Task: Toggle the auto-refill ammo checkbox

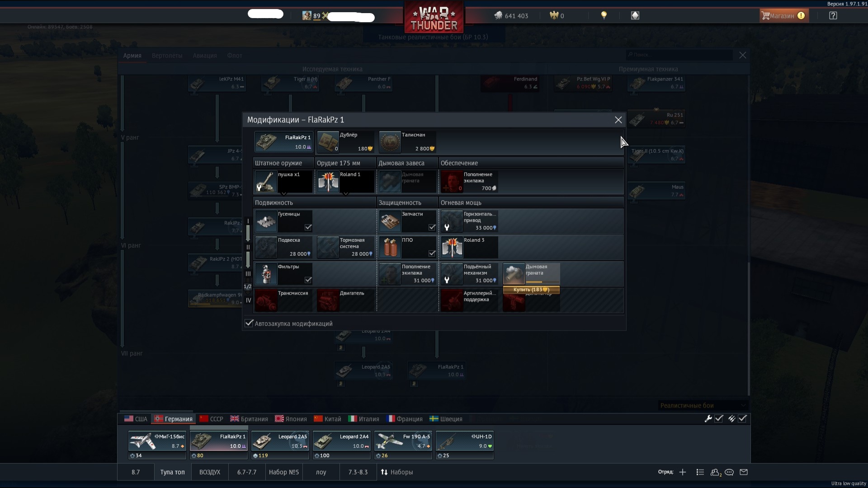Action: tap(742, 419)
